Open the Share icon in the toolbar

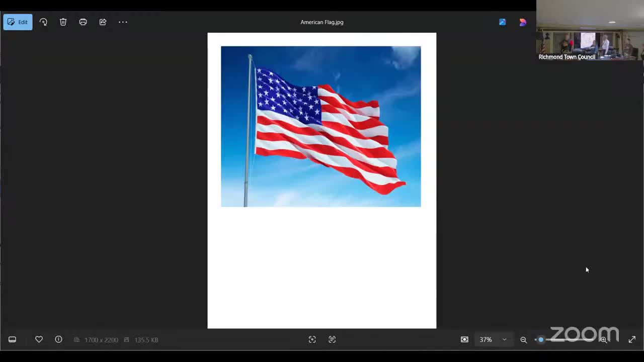click(103, 22)
